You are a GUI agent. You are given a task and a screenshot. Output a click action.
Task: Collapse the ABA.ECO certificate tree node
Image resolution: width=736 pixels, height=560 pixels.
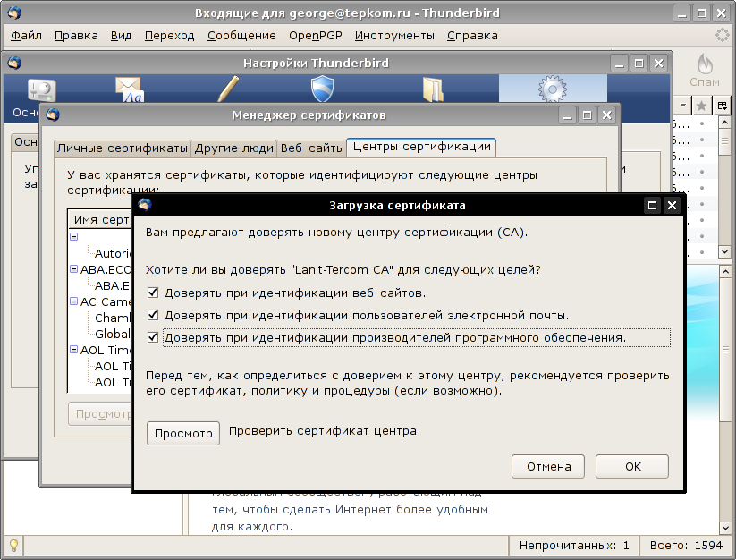(73, 269)
